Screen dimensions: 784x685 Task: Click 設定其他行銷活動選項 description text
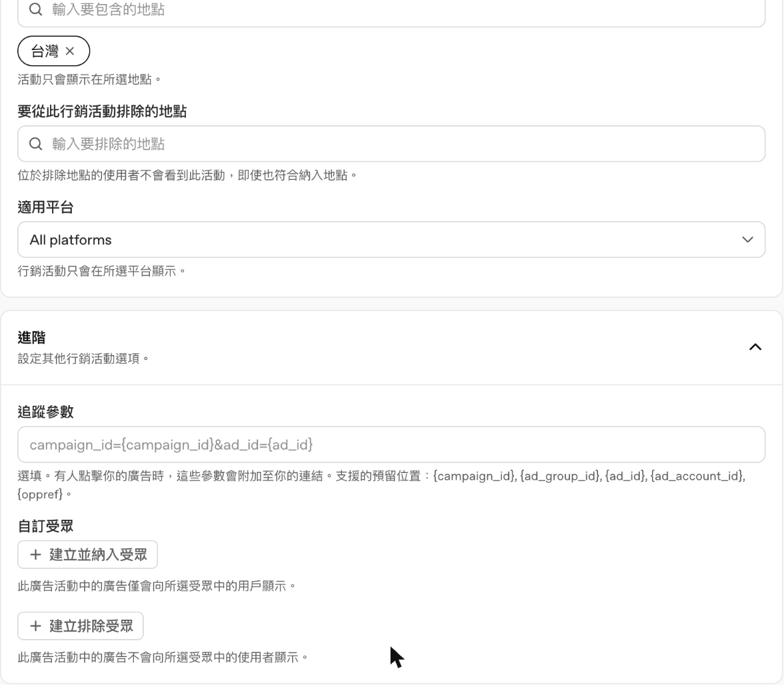83,358
